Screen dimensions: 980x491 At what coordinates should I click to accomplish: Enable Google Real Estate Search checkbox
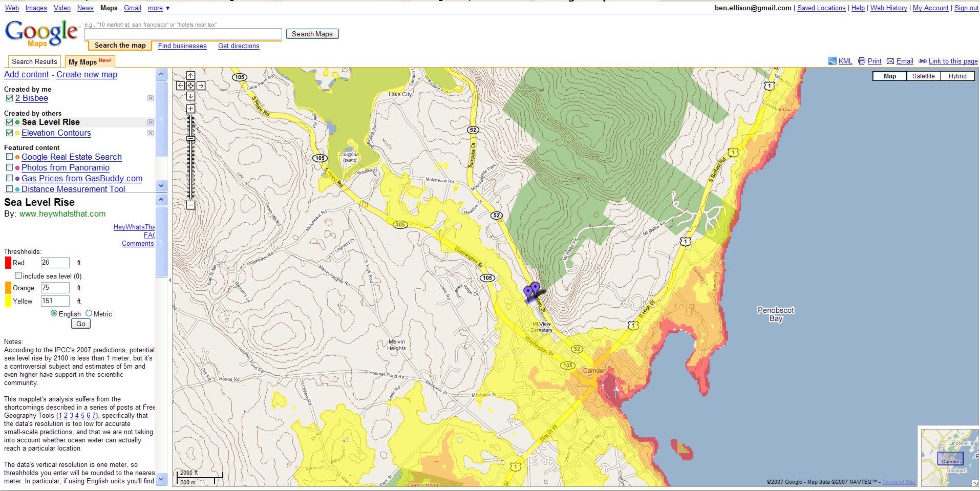9,157
